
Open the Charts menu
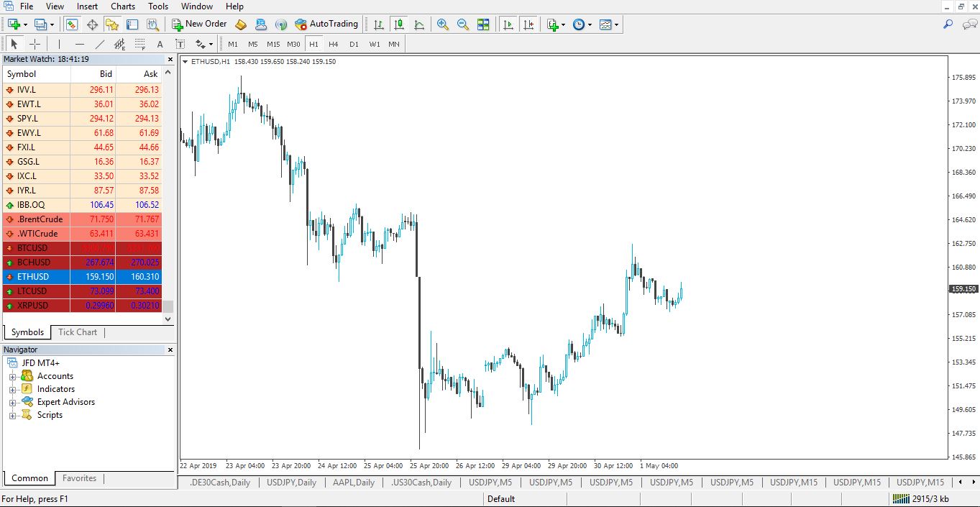click(x=123, y=6)
